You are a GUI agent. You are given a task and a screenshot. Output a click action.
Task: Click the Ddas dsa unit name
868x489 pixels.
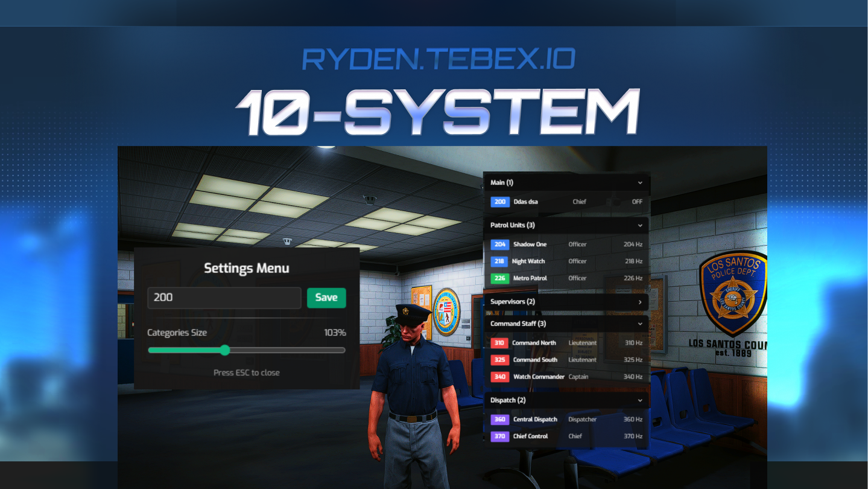click(525, 202)
